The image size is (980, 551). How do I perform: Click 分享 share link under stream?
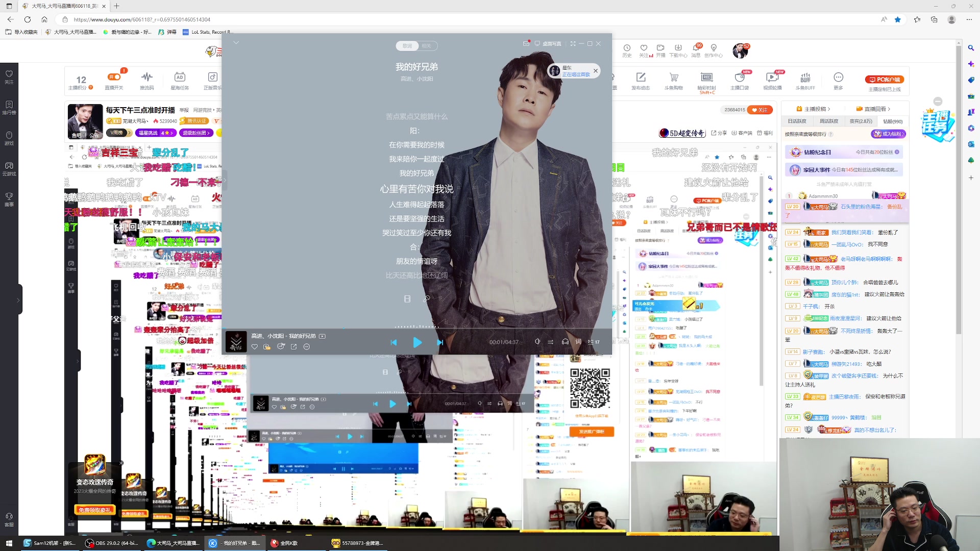(719, 133)
